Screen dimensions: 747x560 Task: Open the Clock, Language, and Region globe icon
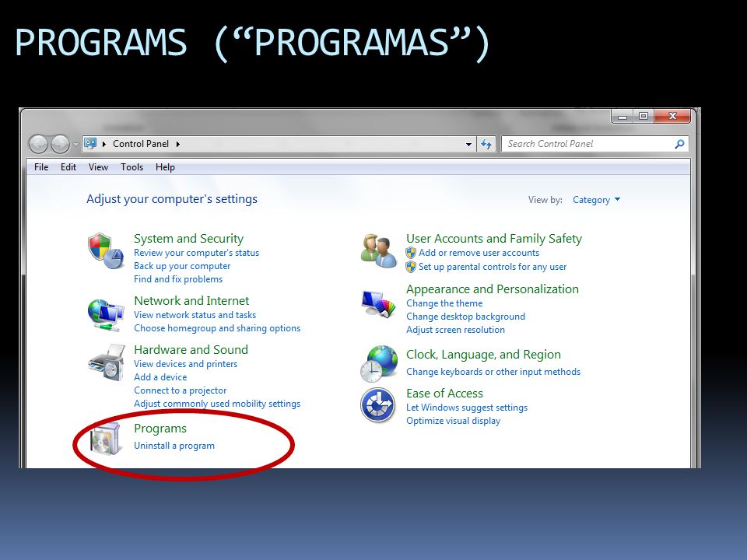[379, 364]
